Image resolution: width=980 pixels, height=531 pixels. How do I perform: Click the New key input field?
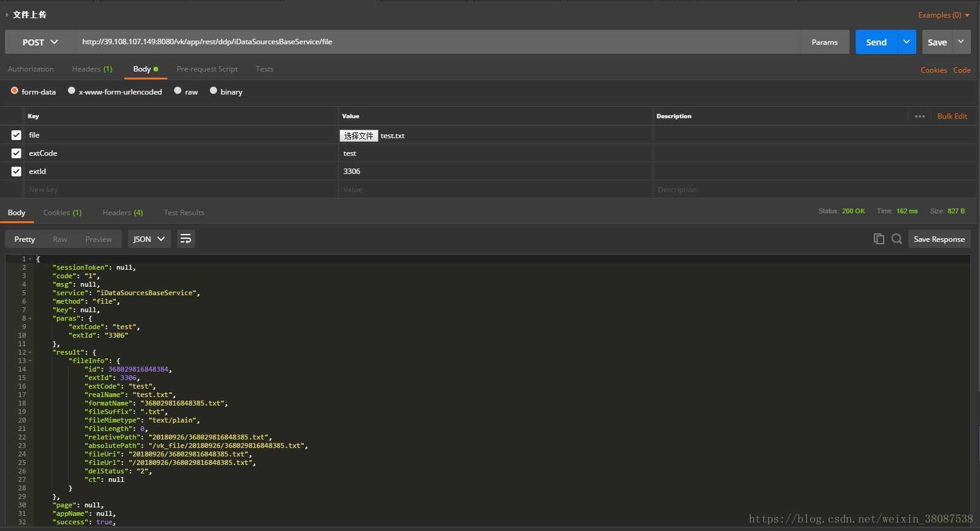click(181, 190)
